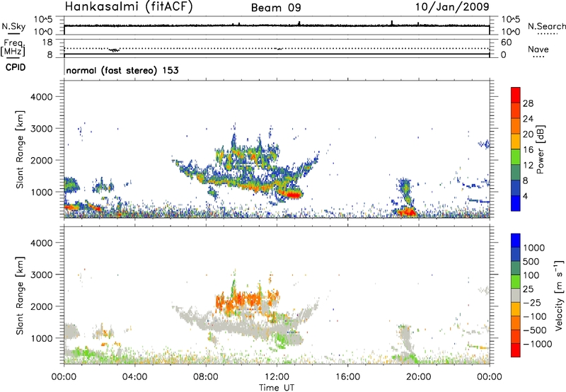Click the '12:00' time tick label
Image resolution: width=566 pixels, height=392 pixels.
click(x=277, y=377)
